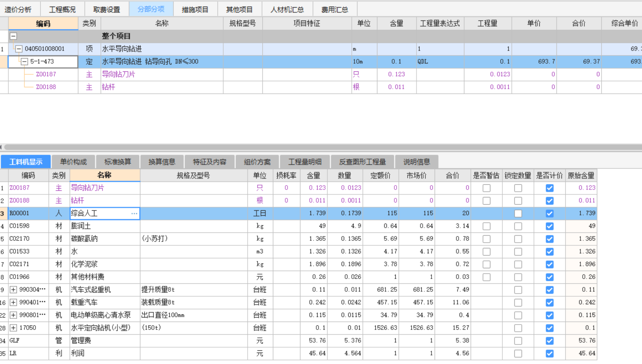Uncheck 是否计价 for 利润
This screenshot has width=642, height=364.
(x=549, y=354)
